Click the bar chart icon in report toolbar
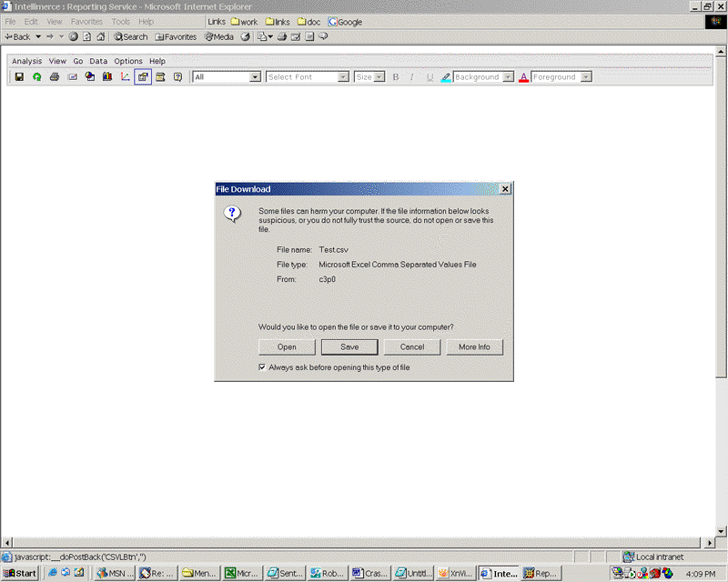Viewport: 728px width, 582px height. [107, 76]
